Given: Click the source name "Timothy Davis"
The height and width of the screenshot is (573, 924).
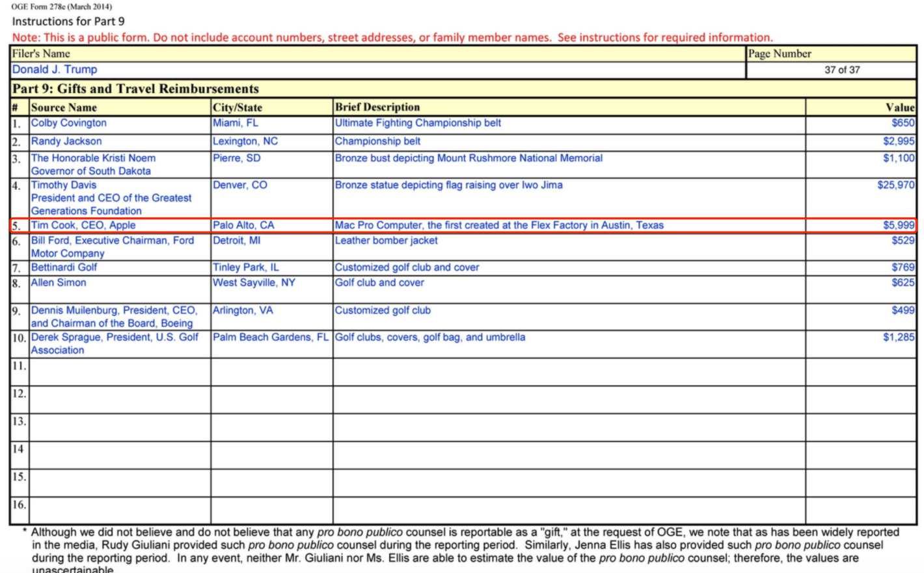Looking at the screenshot, I should pyautogui.click(x=64, y=185).
